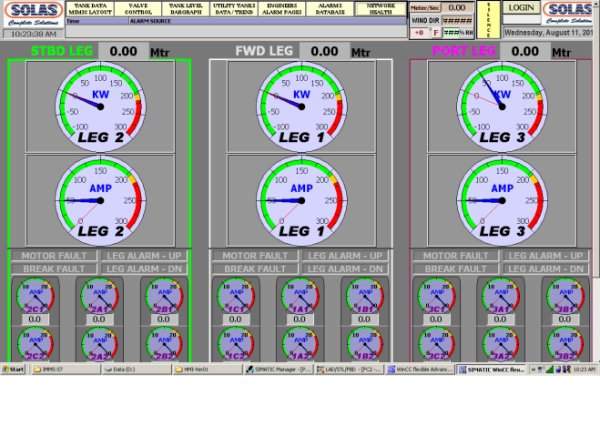Click the STBD LEG MOTOR FAULT indicator
Image resolution: width=600 pixels, height=436 pixels.
tap(57, 256)
